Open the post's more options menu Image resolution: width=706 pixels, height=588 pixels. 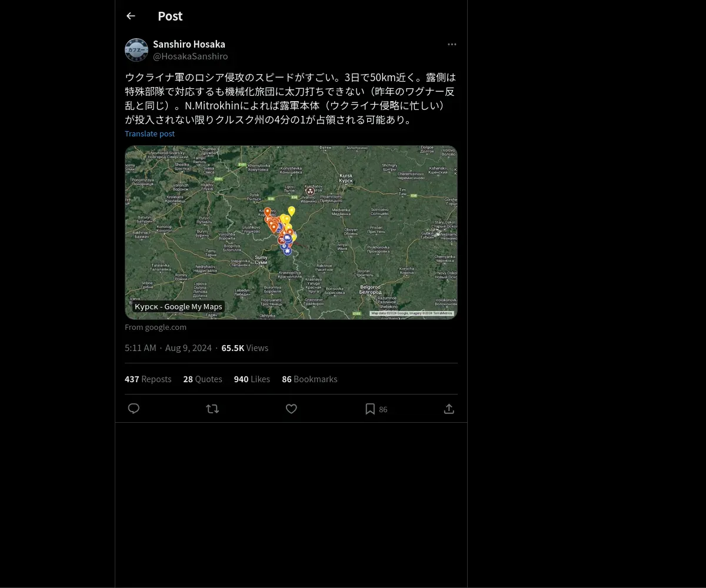coord(452,44)
